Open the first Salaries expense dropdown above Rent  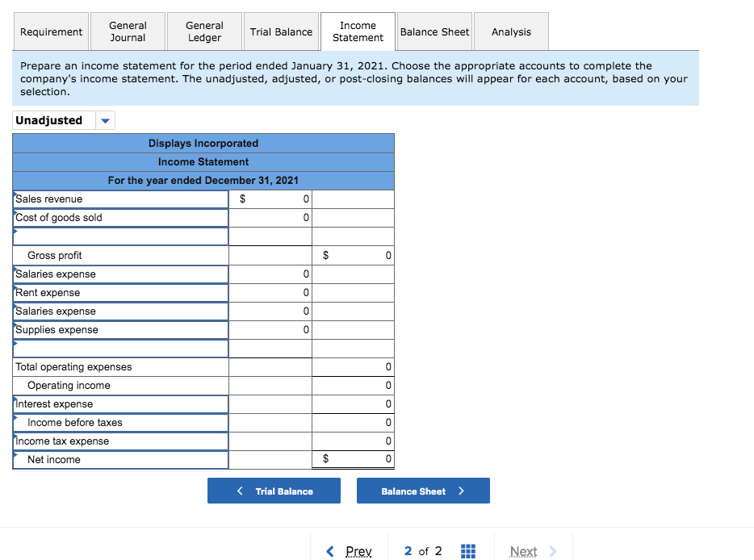[x=121, y=274]
